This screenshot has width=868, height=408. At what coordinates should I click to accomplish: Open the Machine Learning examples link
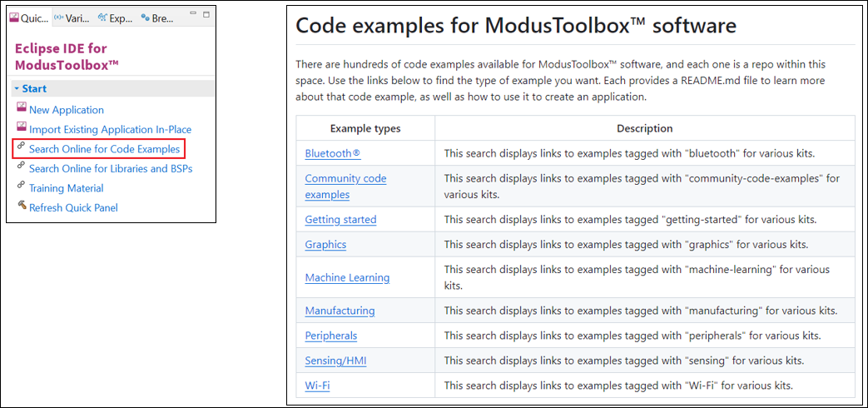point(347,277)
